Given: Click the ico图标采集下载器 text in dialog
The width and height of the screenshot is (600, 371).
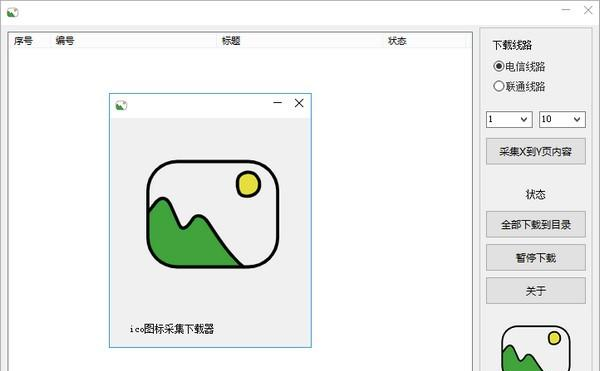Looking at the screenshot, I should coord(172,329).
